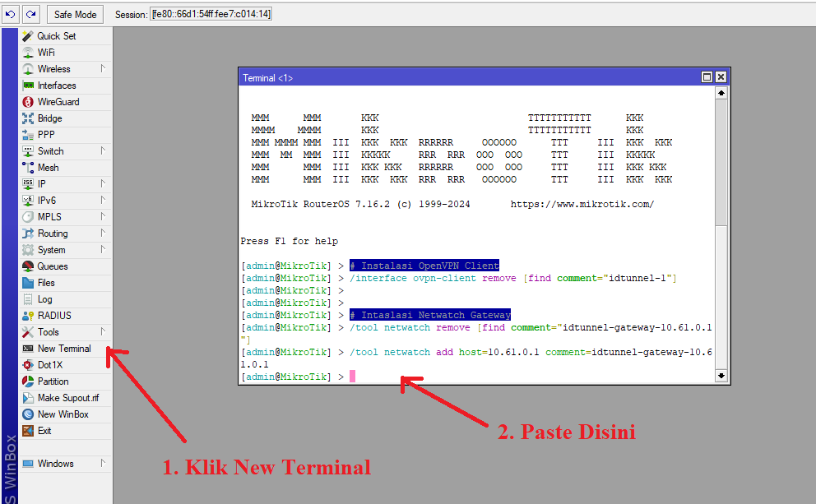
Task: Click the Partition pie icon
Action: coord(28,381)
